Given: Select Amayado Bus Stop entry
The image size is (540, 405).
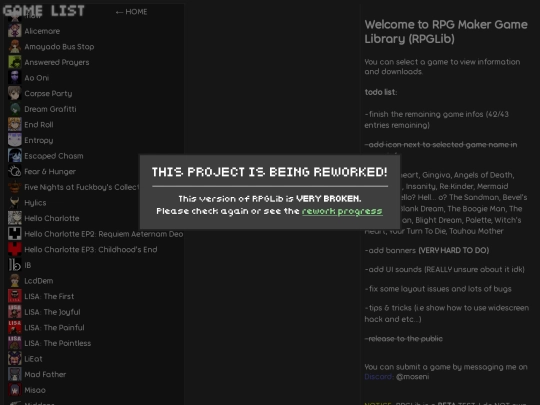Looking at the screenshot, I should tap(59, 46).
